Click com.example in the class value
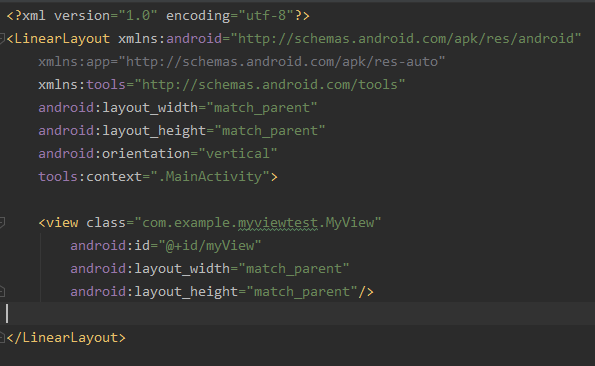The image size is (595, 366). tap(186, 223)
